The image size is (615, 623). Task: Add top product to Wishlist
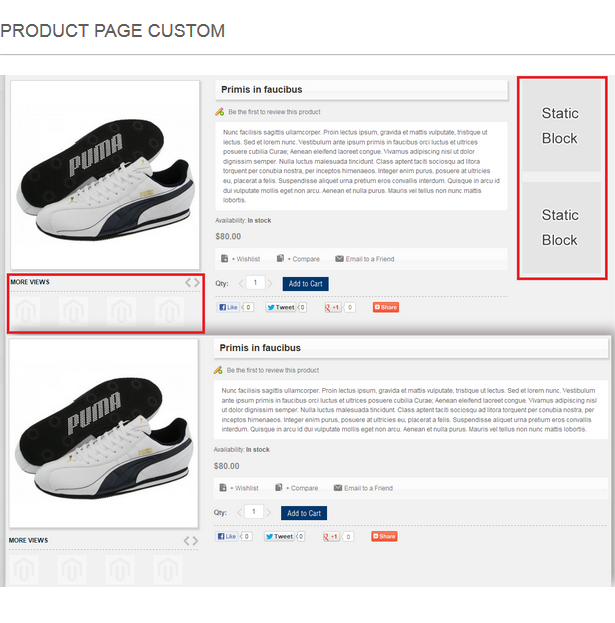coord(245,259)
